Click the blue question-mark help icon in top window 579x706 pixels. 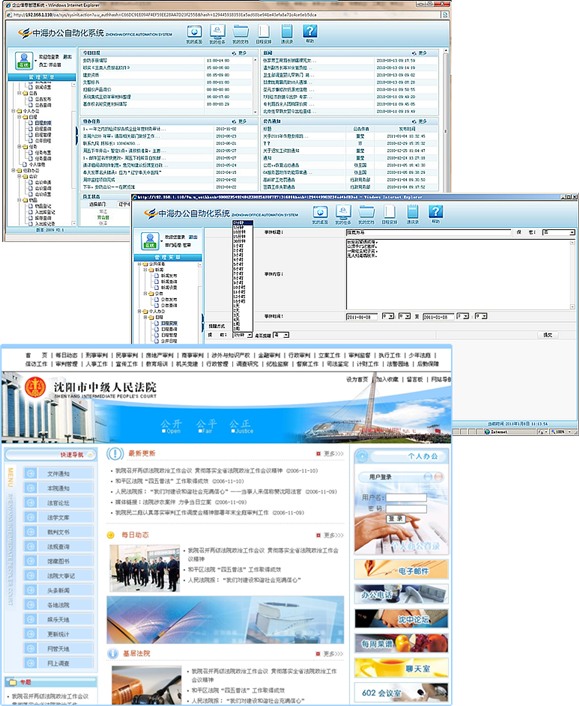tap(310, 32)
